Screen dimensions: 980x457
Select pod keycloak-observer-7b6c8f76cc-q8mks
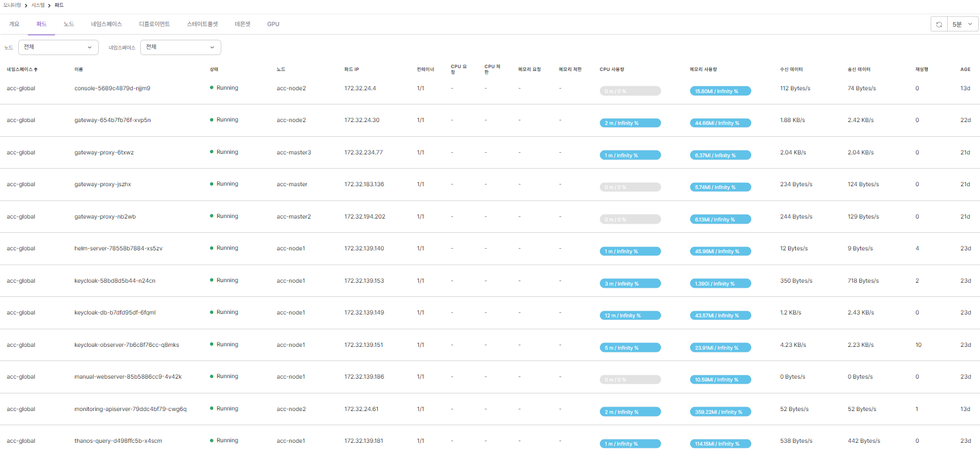pyautogui.click(x=127, y=345)
